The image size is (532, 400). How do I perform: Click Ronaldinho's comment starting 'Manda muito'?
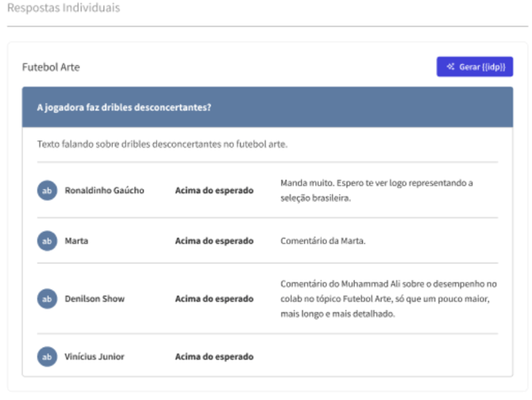pos(376,190)
